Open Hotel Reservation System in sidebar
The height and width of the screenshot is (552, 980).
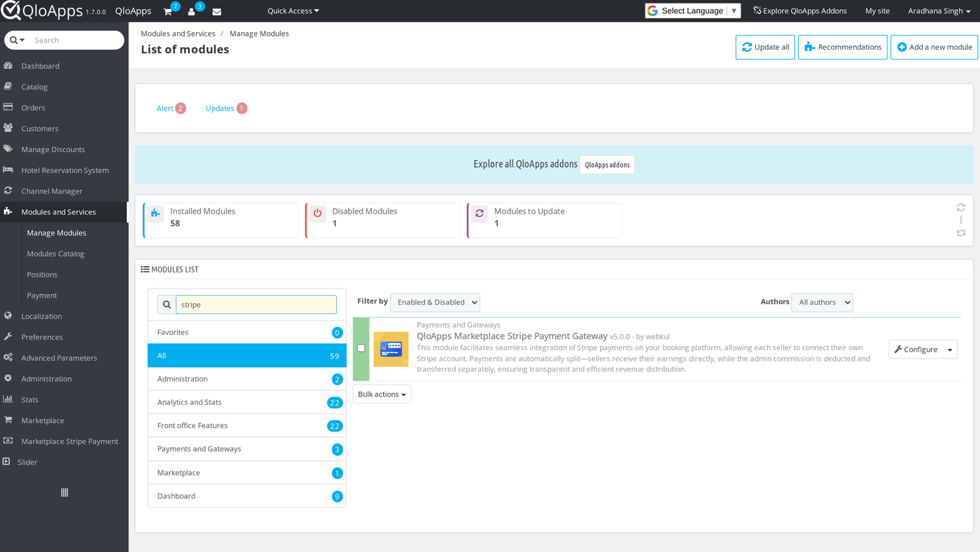64,170
